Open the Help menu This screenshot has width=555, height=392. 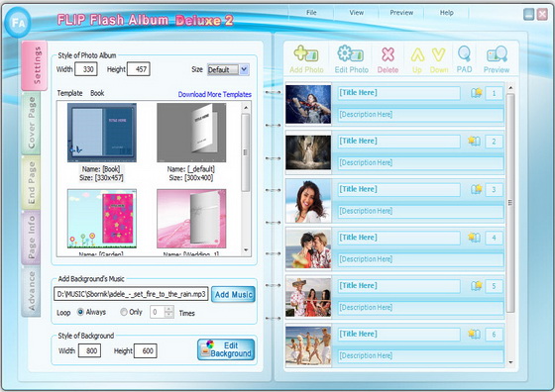pyautogui.click(x=446, y=13)
